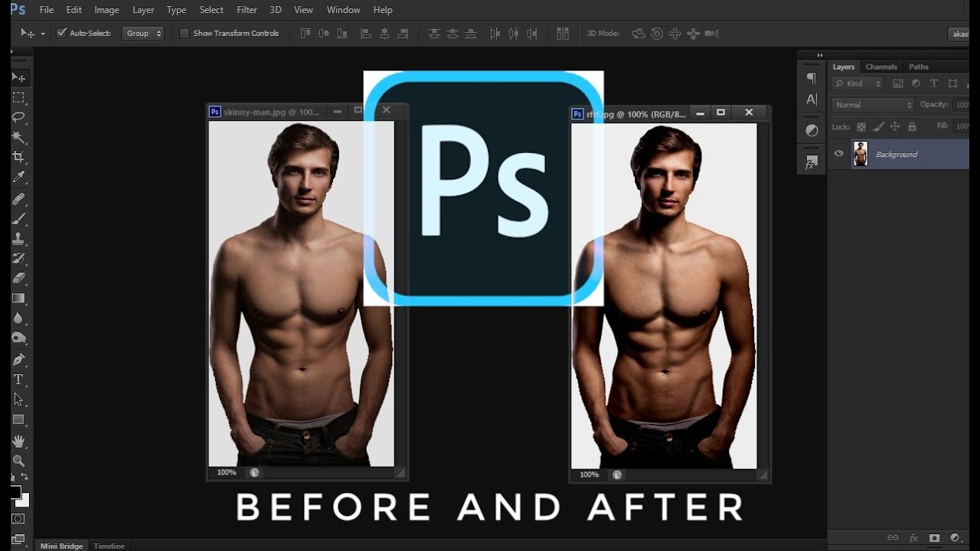Swap foreground and background colors
The width and height of the screenshot is (980, 551).
(26, 478)
